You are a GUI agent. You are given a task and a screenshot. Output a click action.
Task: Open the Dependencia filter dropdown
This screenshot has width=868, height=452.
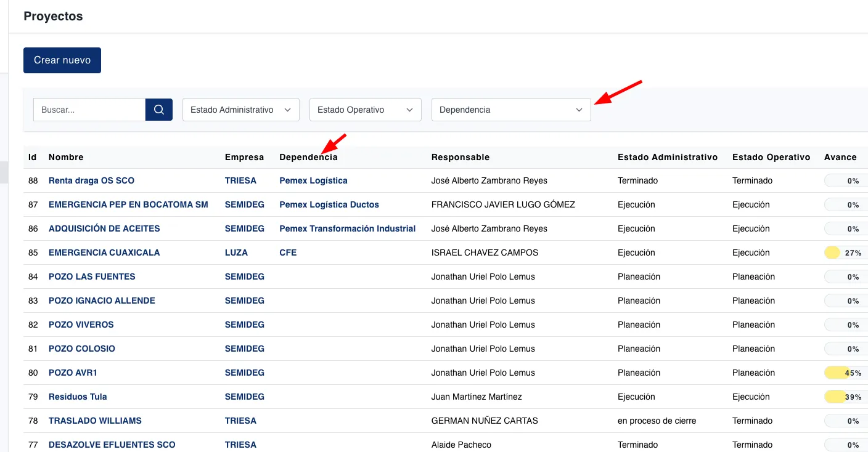point(510,110)
